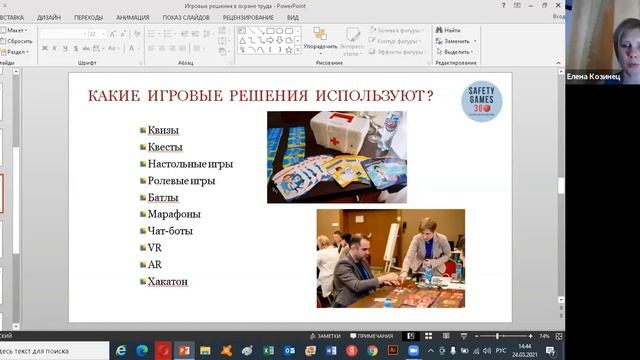The height and width of the screenshot is (360, 640).
Task: Open the Раздел section dropdown
Action: click(15, 52)
